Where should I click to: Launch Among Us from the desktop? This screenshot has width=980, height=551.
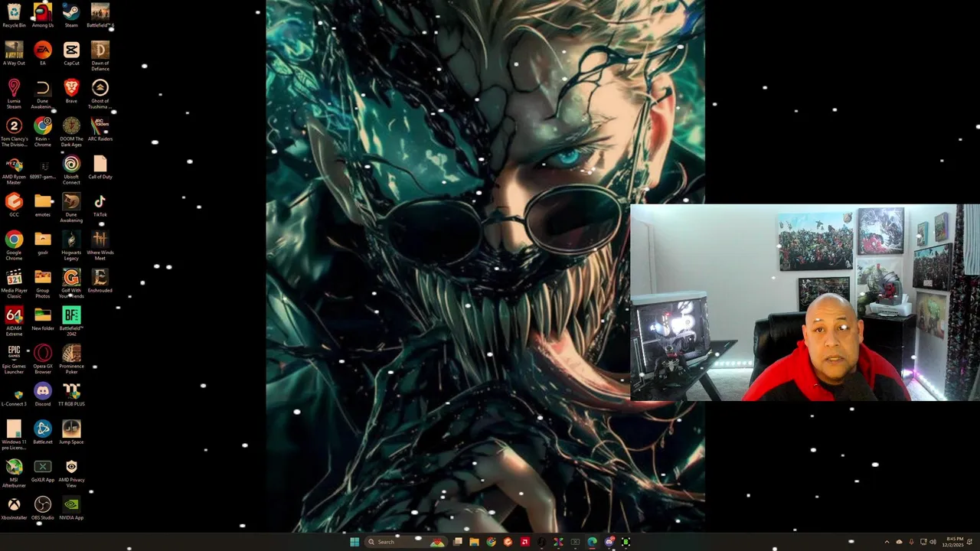tap(43, 15)
